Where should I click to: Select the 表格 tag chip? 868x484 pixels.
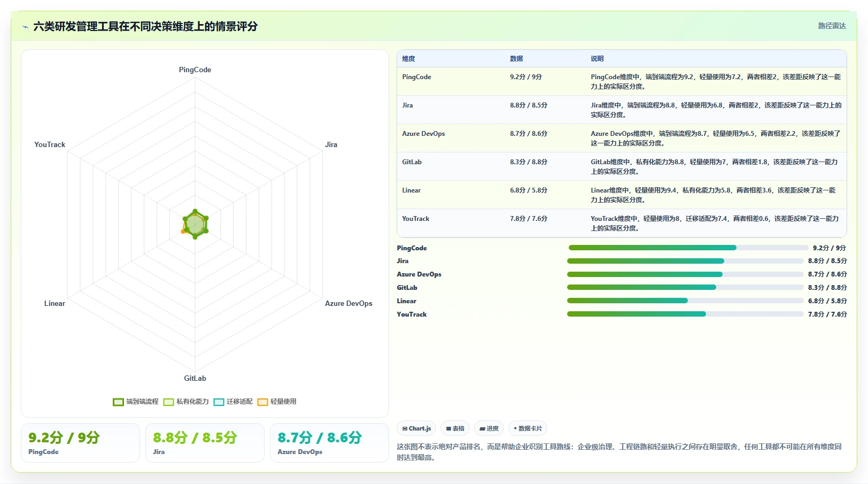coord(455,428)
